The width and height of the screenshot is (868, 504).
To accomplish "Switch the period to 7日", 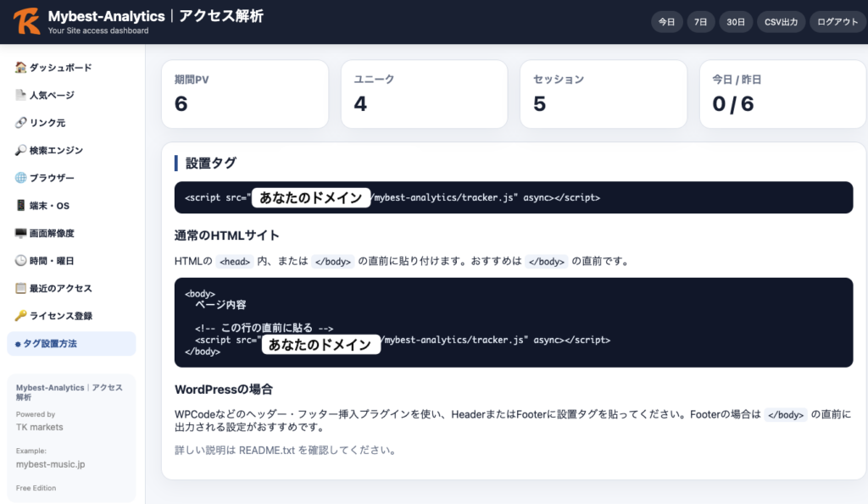I will click(x=701, y=22).
